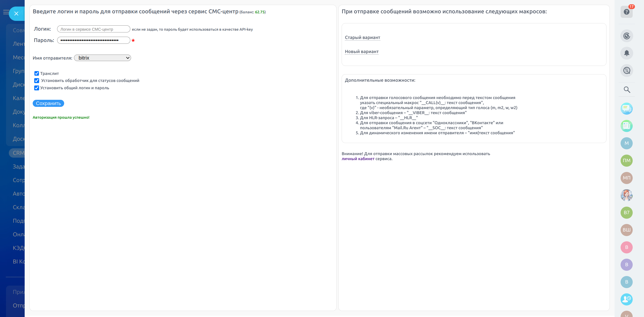Image resolution: width=644 pixels, height=317 pixels.
Task: Expand the Новый вариант macros section
Action: point(361,52)
